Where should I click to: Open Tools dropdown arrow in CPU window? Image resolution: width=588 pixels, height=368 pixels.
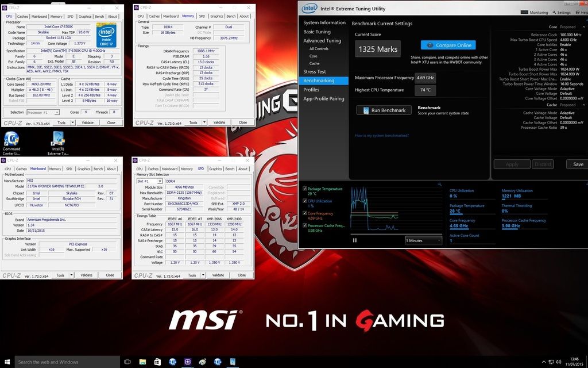click(72, 123)
